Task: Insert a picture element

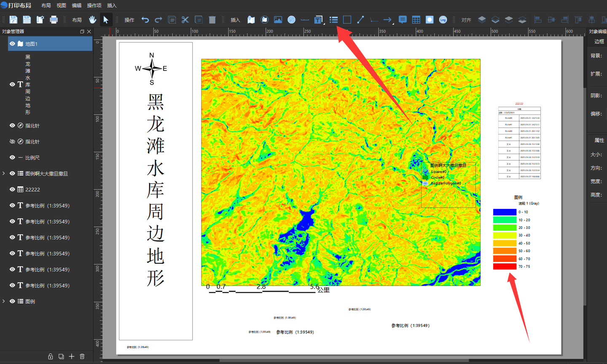Action: pyautogui.click(x=278, y=20)
